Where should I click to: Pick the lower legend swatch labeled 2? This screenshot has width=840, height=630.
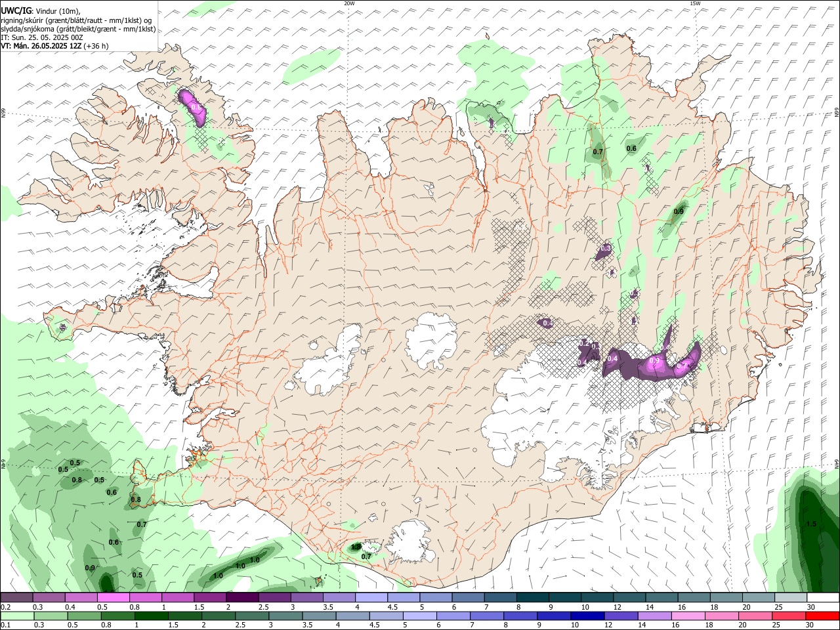219,616
